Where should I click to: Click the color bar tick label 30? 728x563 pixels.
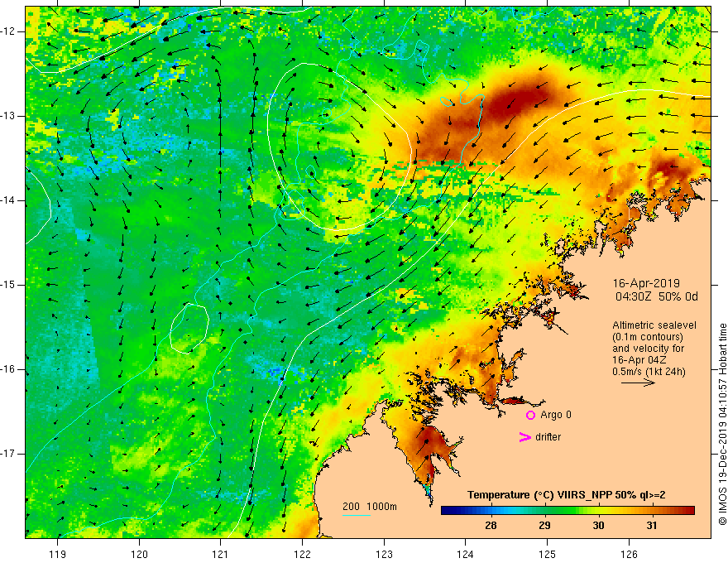(x=598, y=526)
